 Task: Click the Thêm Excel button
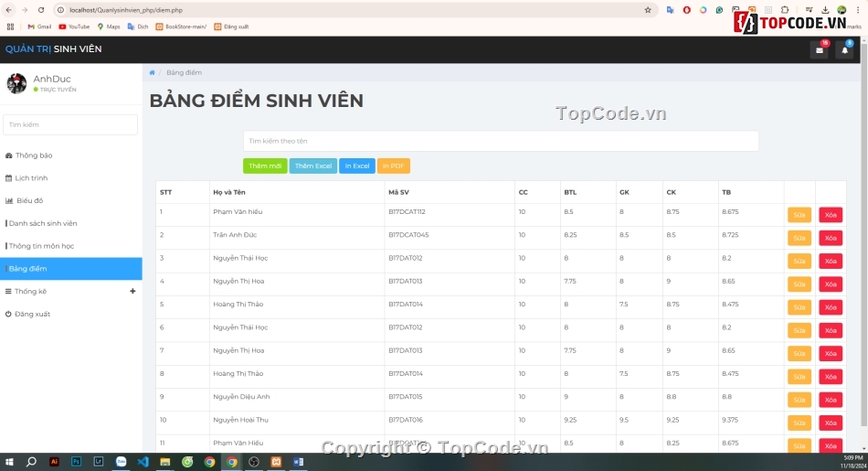pos(313,166)
